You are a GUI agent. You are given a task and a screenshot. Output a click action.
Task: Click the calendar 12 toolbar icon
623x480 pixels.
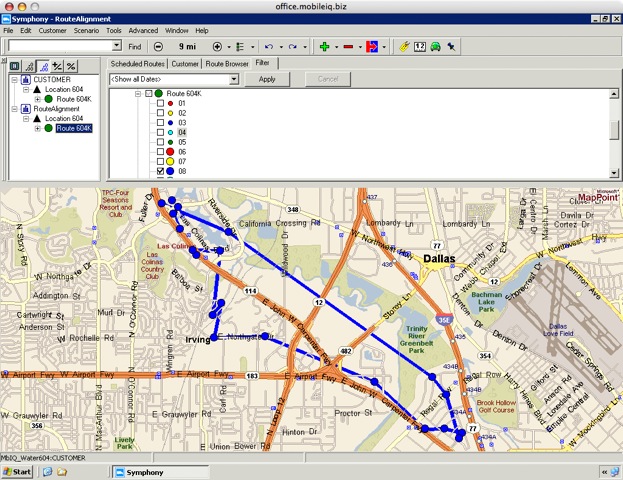pyautogui.click(x=420, y=46)
